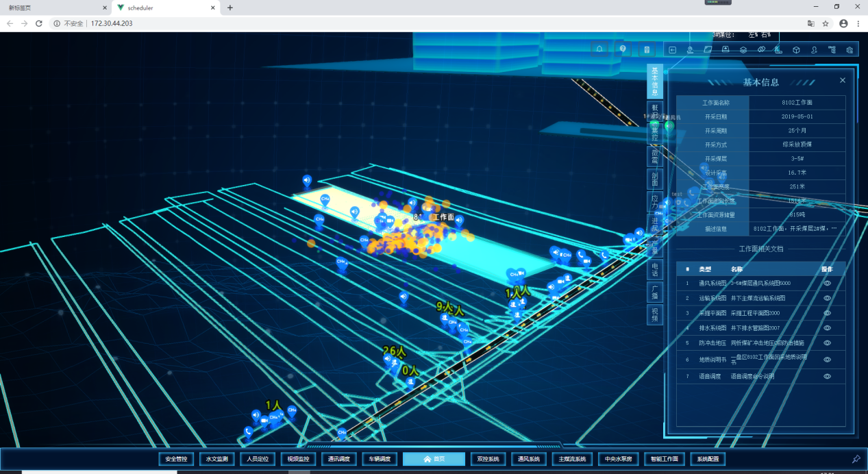Open the settings gear toolbar icon
The width and height of the screenshot is (868, 474).
click(x=850, y=50)
